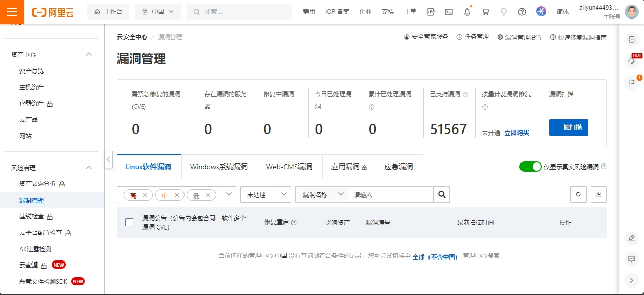Open the feedback chat icon on right sidebar

click(632, 259)
